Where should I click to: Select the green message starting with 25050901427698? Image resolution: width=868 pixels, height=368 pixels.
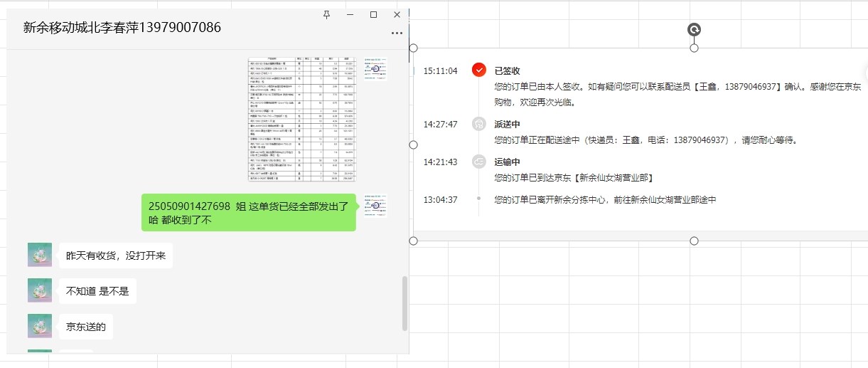pyautogui.click(x=249, y=213)
